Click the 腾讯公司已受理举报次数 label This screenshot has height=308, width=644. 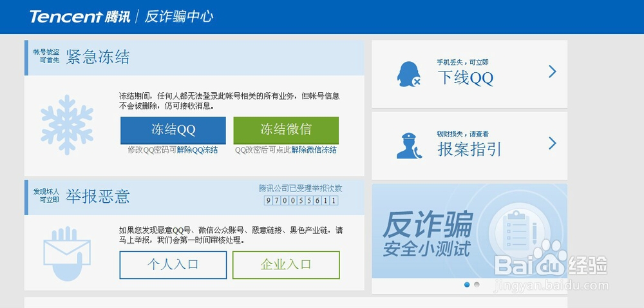coord(300,189)
